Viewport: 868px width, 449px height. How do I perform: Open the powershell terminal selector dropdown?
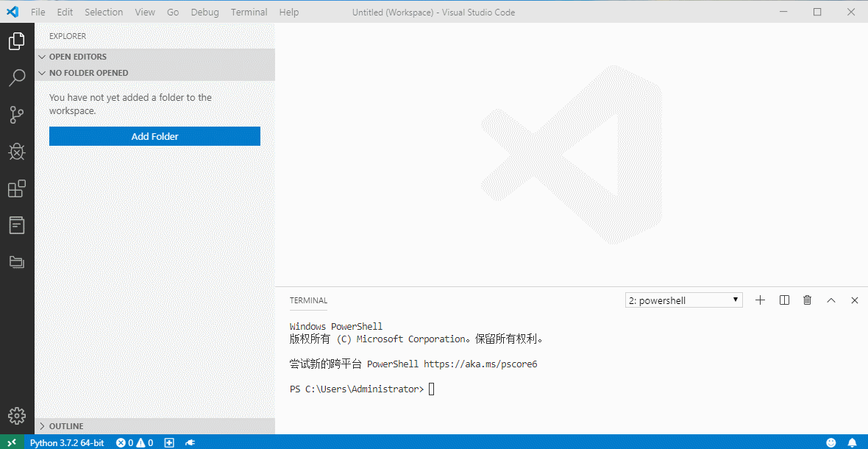(x=683, y=300)
